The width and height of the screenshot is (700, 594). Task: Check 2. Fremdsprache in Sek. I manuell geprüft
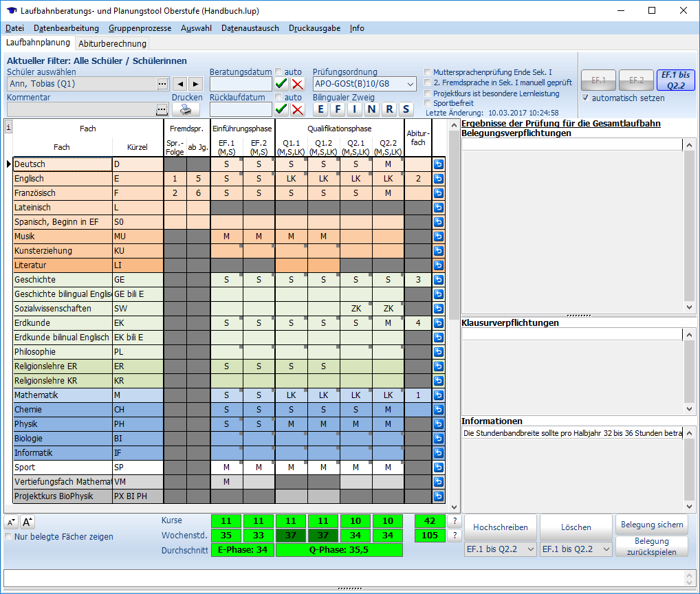click(x=428, y=82)
